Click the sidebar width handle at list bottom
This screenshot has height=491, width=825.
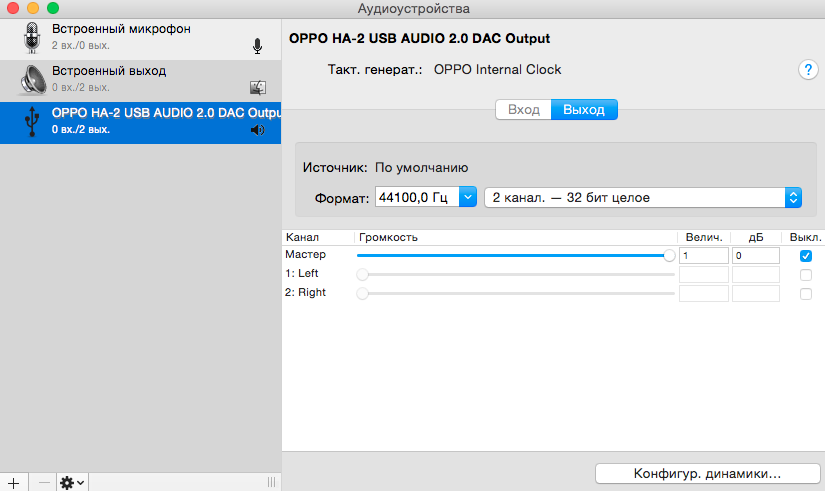(x=271, y=482)
